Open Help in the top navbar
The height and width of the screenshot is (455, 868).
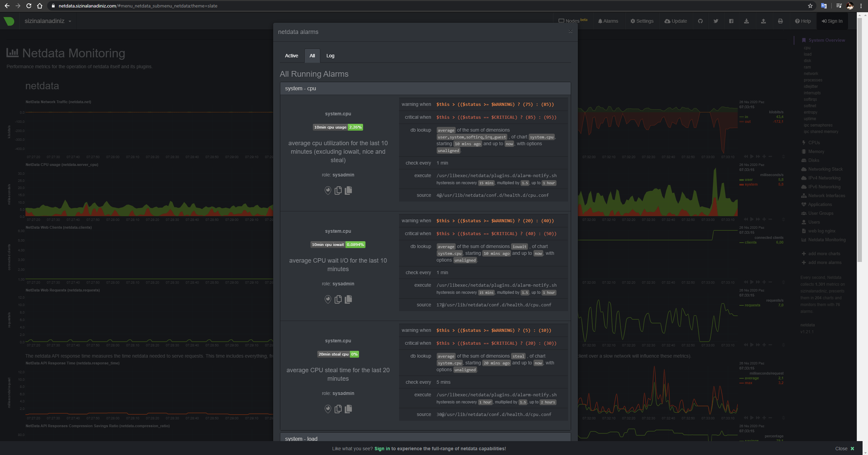point(803,21)
